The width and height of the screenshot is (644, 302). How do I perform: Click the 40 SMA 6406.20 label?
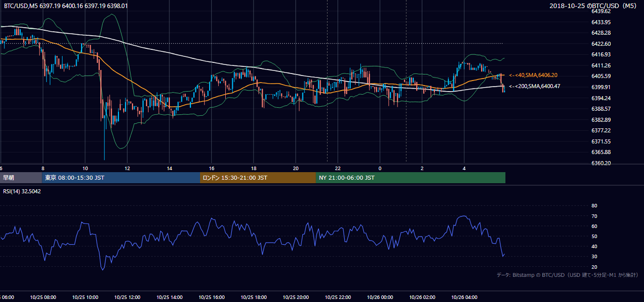533,75
